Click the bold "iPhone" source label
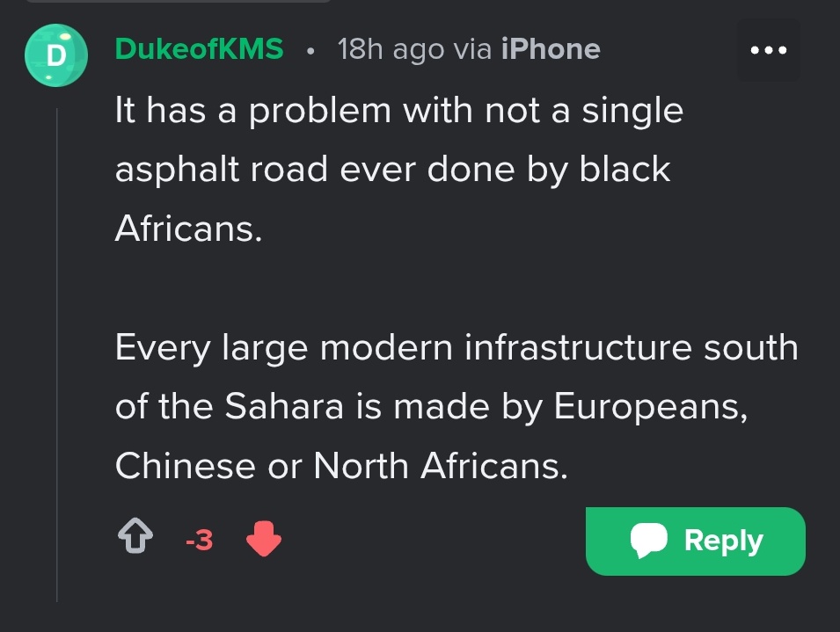This screenshot has width=840, height=632. point(550,49)
